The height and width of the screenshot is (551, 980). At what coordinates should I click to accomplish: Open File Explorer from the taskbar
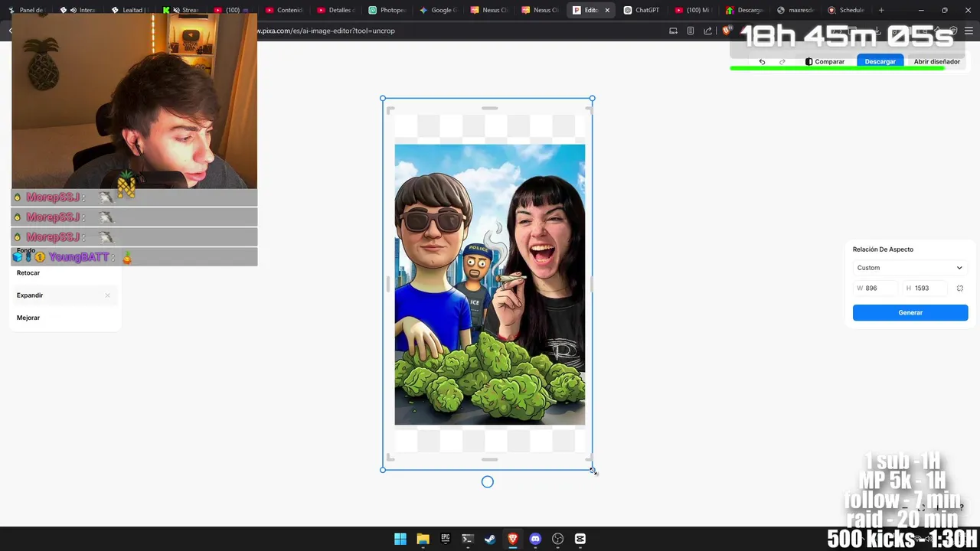[x=423, y=539]
